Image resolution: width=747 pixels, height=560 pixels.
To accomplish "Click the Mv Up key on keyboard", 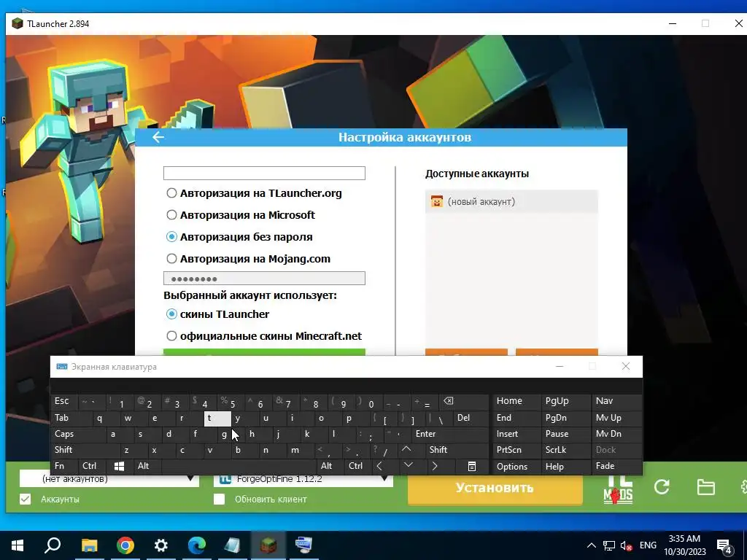I will tap(616, 418).
